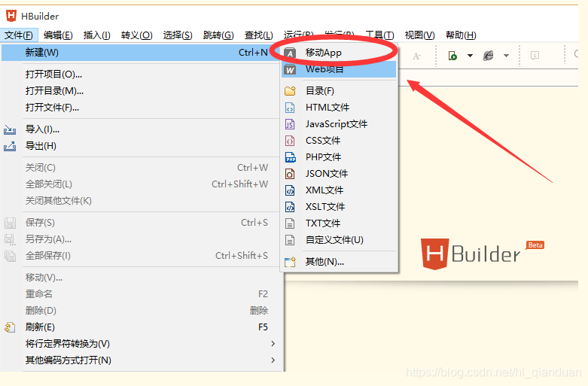Open the 帮助(H) menu
The height and width of the screenshot is (386, 588).
(x=461, y=35)
